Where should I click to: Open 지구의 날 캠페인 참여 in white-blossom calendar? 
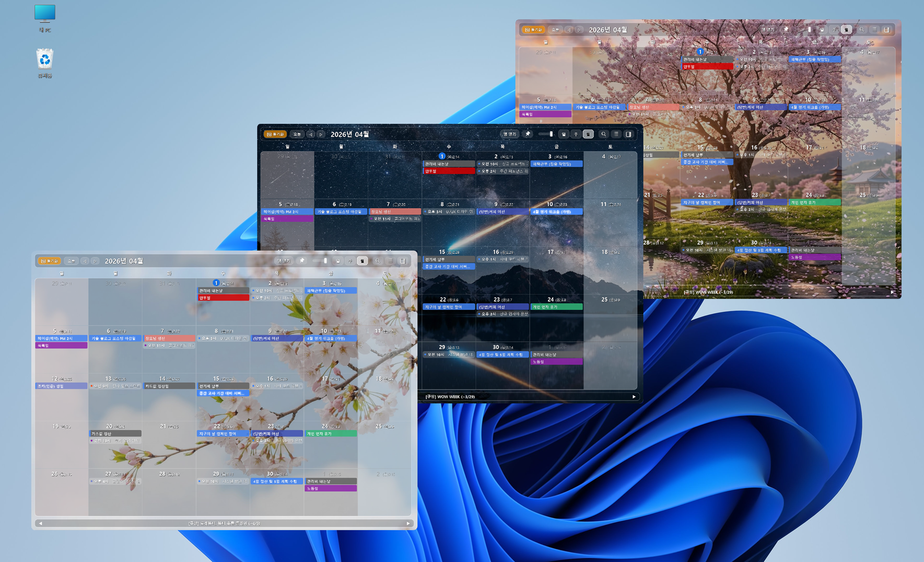click(x=223, y=433)
